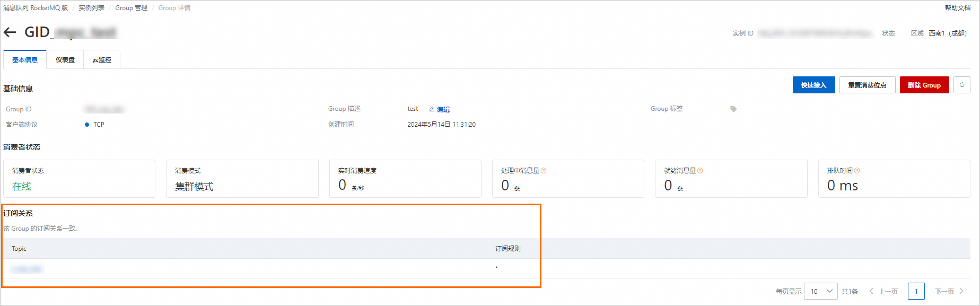Click the 上一页 pagination text
This screenshot has width=980, height=306.
(888, 291)
